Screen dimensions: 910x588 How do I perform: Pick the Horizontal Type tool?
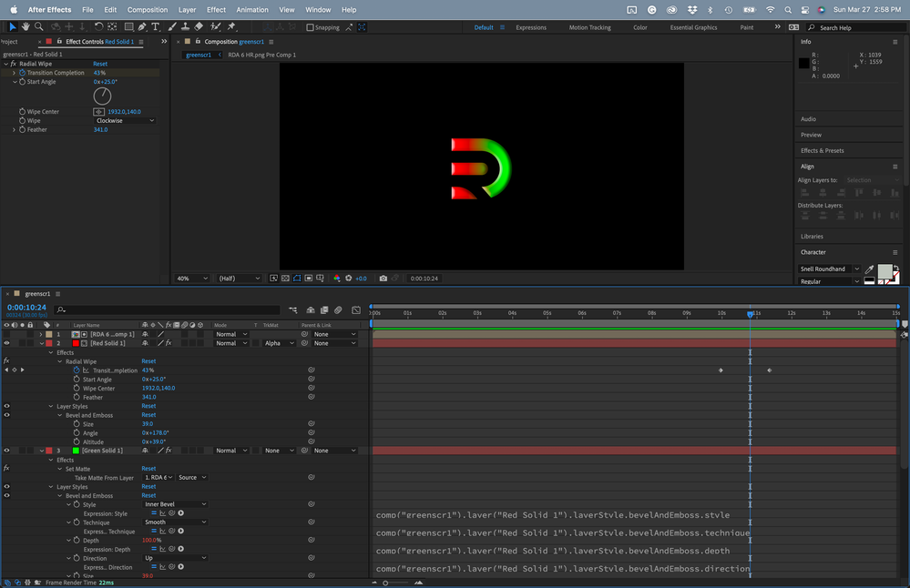tap(156, 27)
